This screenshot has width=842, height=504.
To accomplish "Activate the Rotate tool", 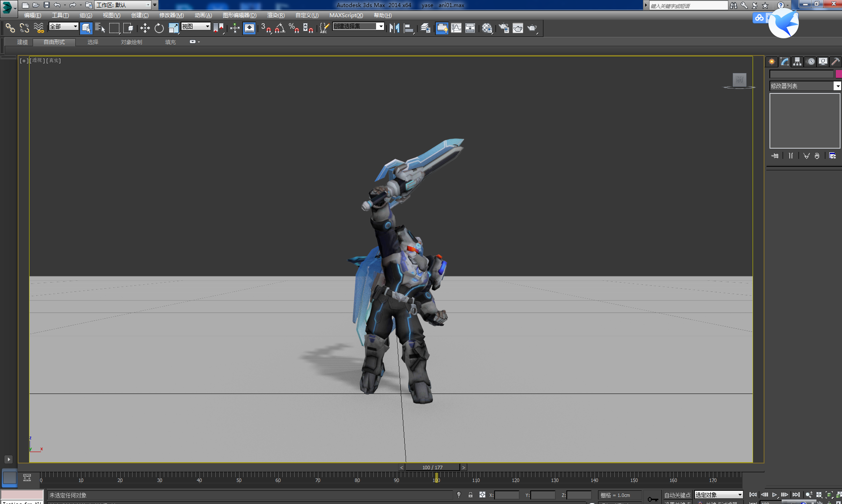I will pyautogui.click(x=159, y=28).
